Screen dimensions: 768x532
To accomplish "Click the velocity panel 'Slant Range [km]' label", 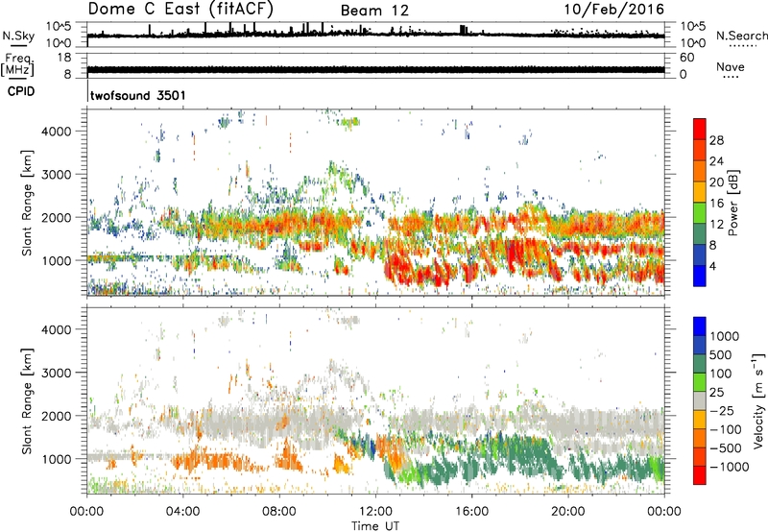I will (27, 400).
